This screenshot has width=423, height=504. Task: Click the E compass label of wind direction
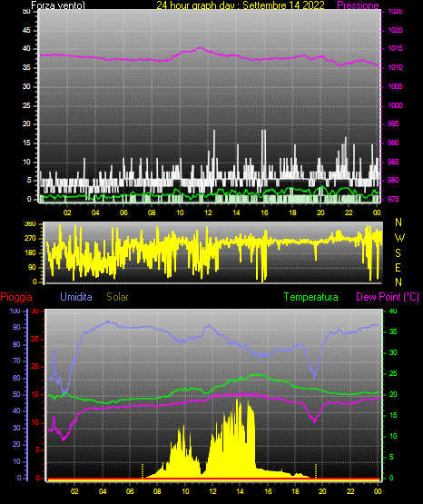point(398,268)
